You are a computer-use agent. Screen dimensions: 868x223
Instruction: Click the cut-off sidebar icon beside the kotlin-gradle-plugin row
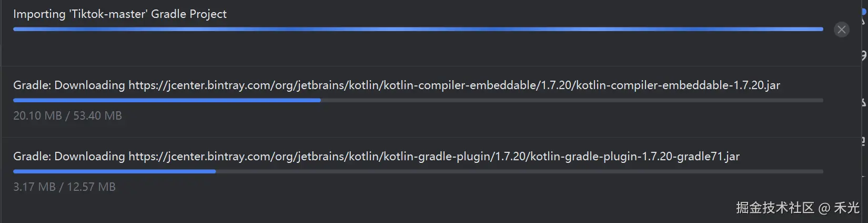(x=864, y=141)
